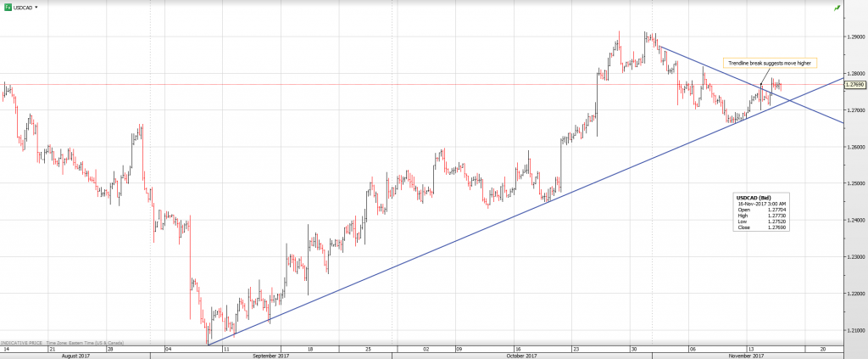Click the November 2017 month label
This screenshot has width=868, height=359.
coord(748,356)
